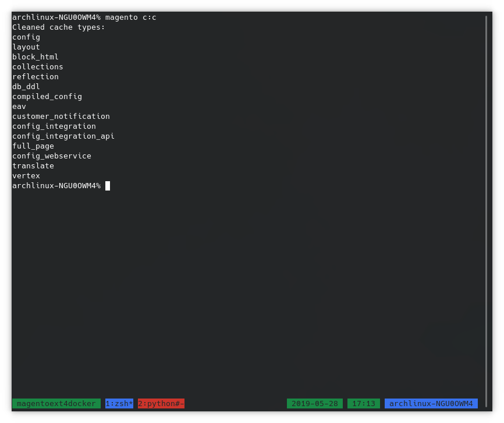Select the db_ddl cache entry
The width and height of the screenshot is (504, 423).
tap(26, 86)
